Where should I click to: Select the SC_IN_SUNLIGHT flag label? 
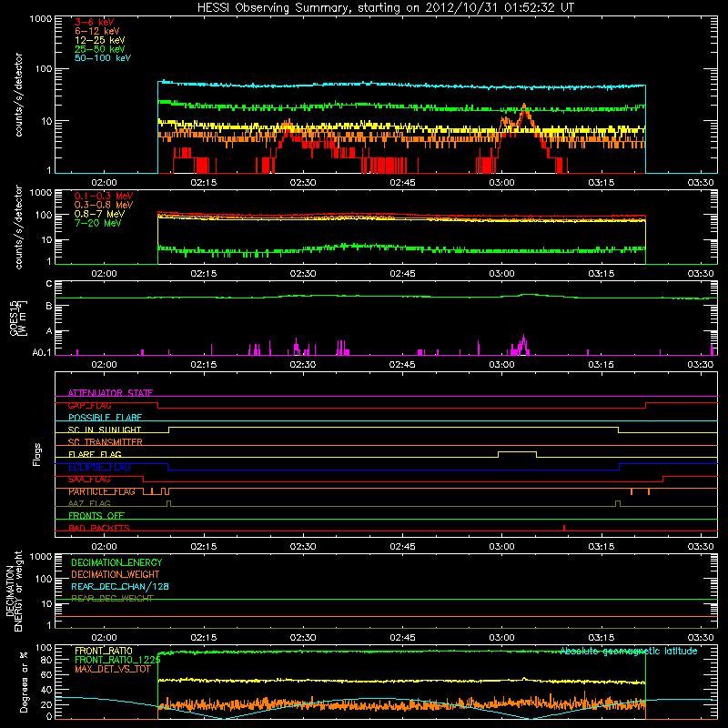click(x=105, y=430)
